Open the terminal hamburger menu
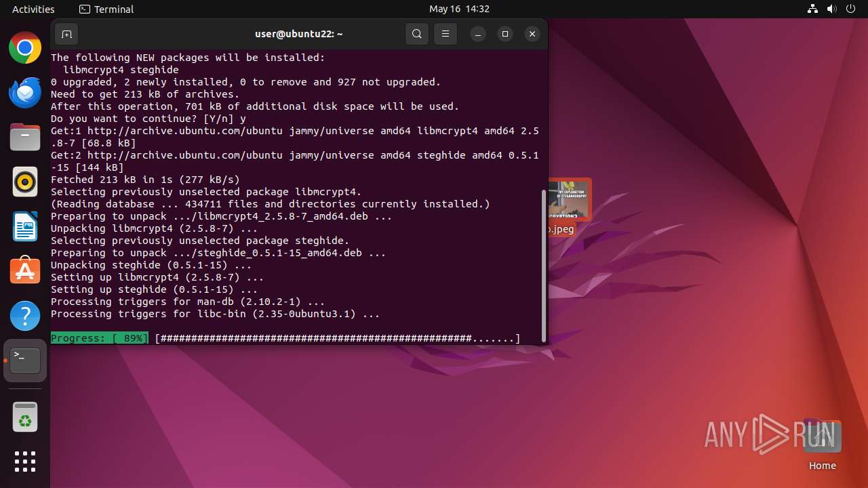 pos(446,34)
